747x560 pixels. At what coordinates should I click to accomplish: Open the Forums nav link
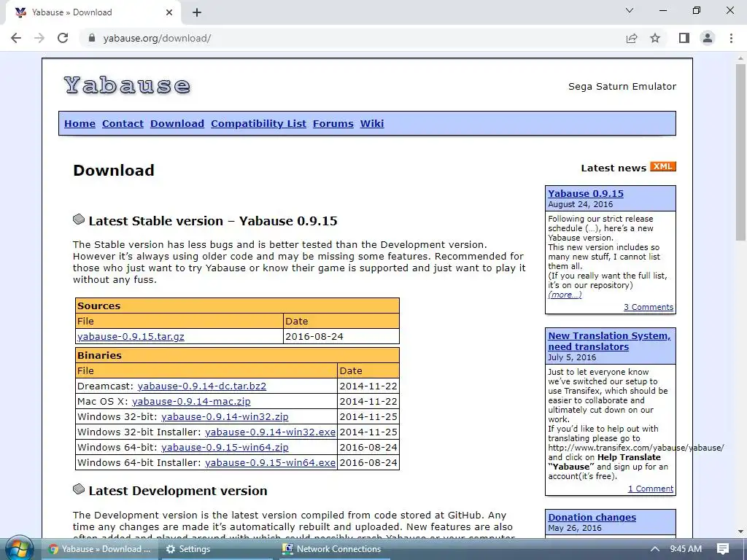333,124
